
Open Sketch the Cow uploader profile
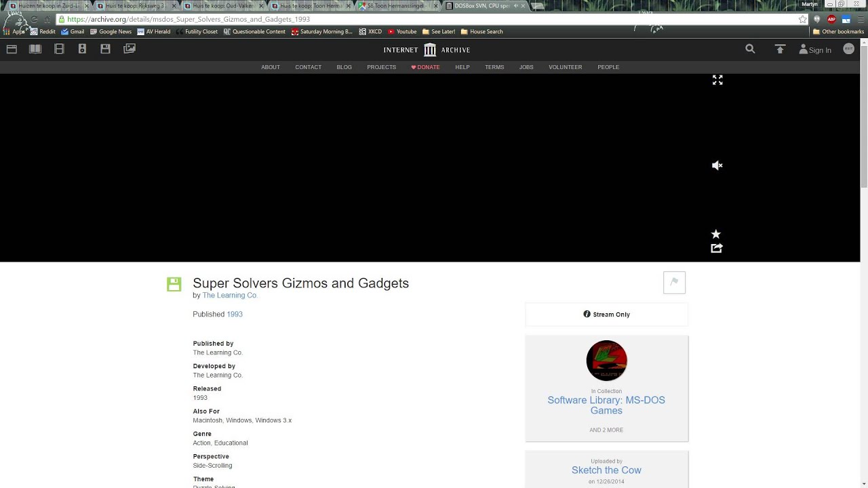[x=606, y=470]
